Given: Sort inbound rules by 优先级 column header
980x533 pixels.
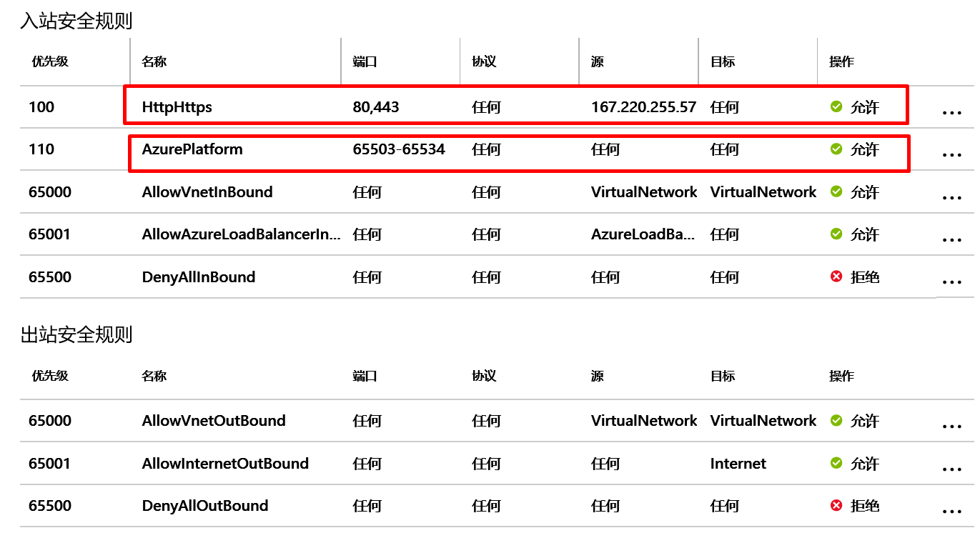Looking at the screenshot, I should click(50, 61).
